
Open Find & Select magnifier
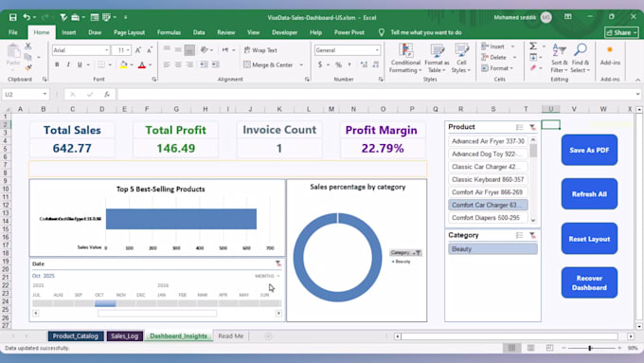pos(580,58)
